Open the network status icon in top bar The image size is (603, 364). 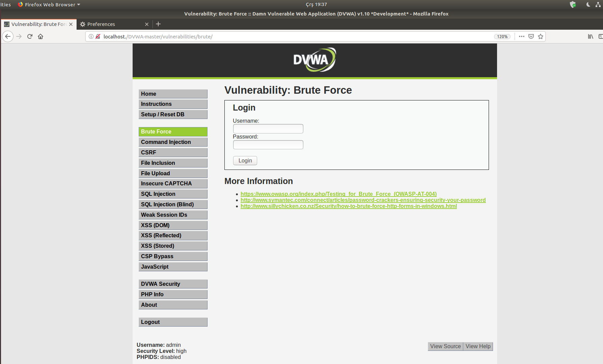[x=598, y=4]
